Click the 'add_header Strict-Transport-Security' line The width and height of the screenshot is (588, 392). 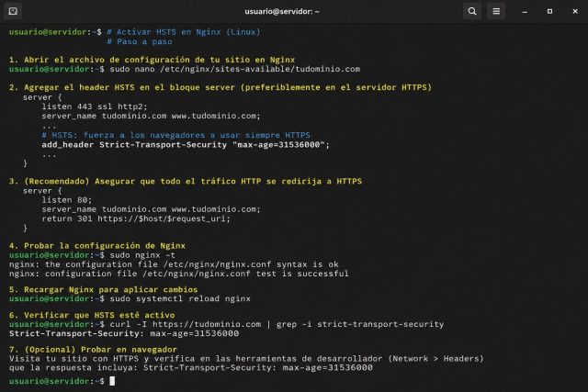pos(186,145)
